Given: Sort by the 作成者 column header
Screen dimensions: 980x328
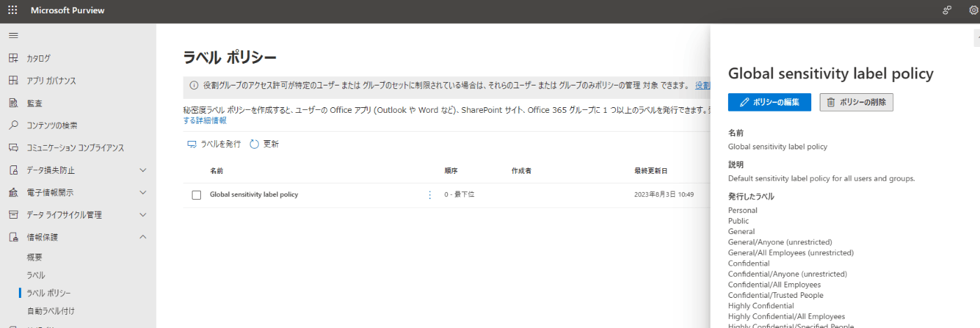Looking at the screenshot, I should pos(521,171).
